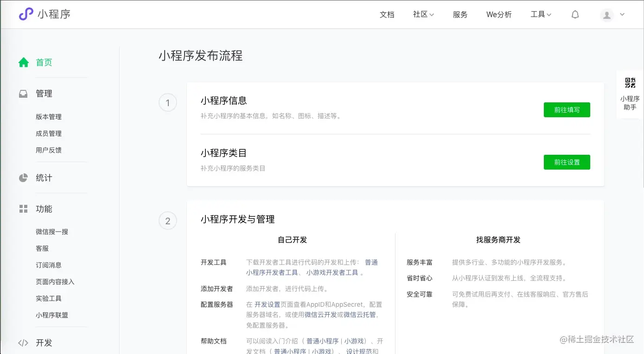Click the 小程序助手 label
The width and height of the screenshot is (644, 354).
click(x=630, y=103)
